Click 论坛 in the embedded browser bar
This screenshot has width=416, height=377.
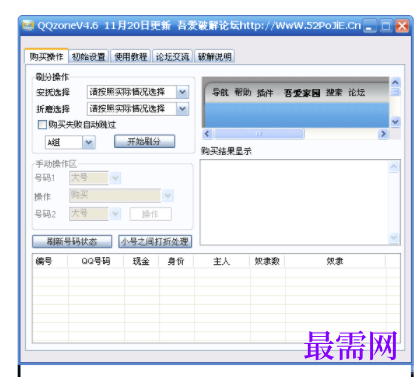[357, 92]
